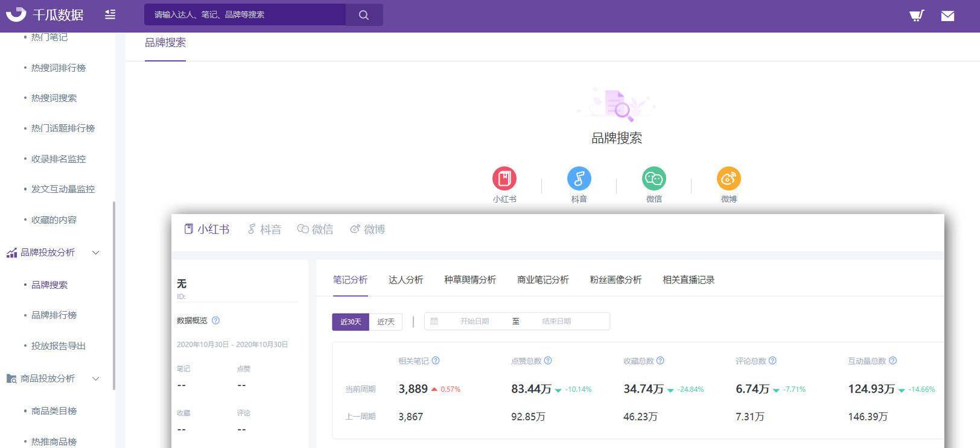Viewport: 980px width, 448px height.
Task: Select the red 小红书 platform icon
Action: (504, 179)
